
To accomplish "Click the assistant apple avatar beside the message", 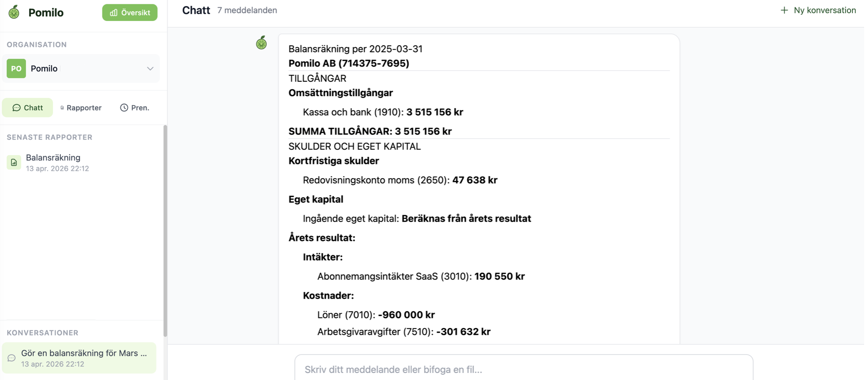I will (x=261, y=43).
